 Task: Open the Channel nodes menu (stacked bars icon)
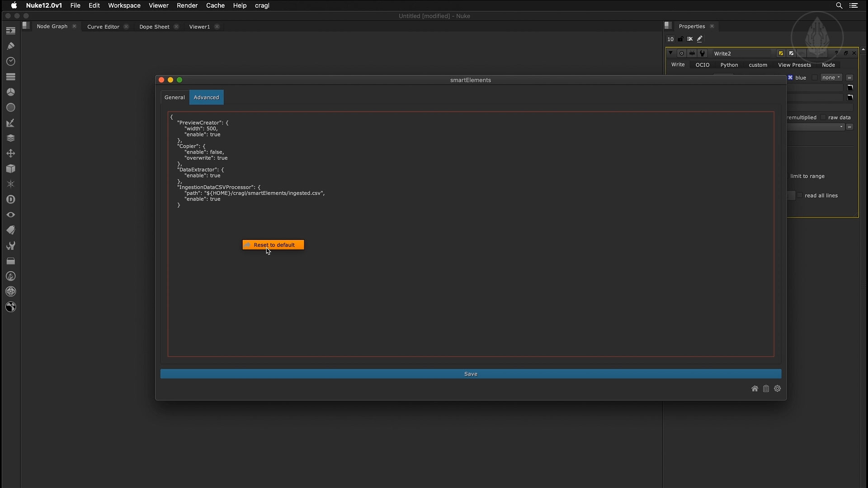tap(11, 77)
